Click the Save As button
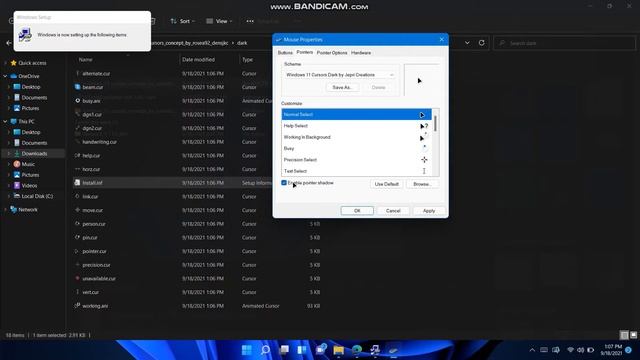The height and width of the screenshot is (360, 640). pos(342,87)
